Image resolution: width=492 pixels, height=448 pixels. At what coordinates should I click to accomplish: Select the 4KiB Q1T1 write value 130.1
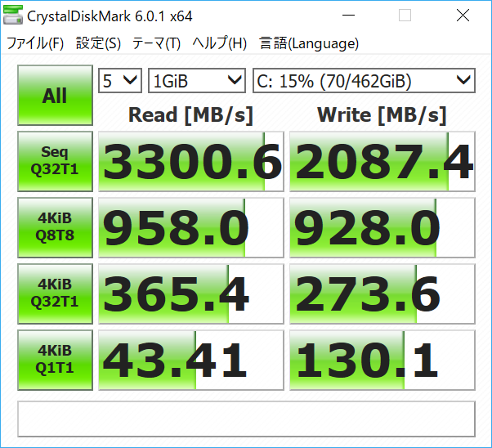tap(382, 360)
